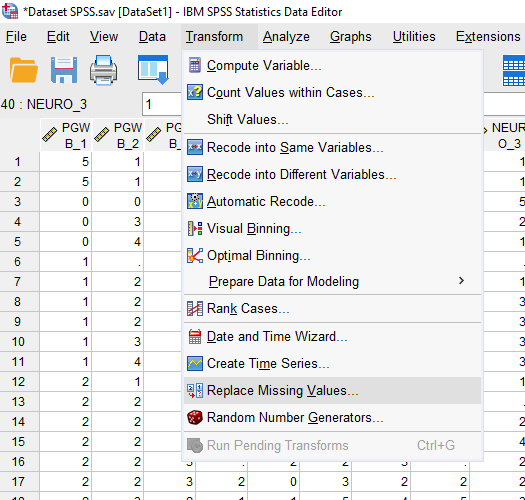Open the Edit menu
The height and width of the screenshot is (500, 525).
tap(58, 37)
